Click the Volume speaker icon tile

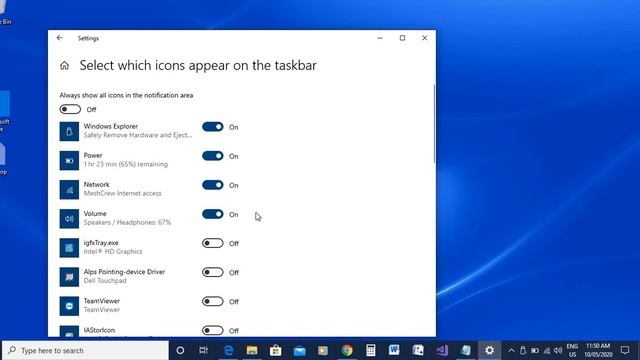pos(69,219)
